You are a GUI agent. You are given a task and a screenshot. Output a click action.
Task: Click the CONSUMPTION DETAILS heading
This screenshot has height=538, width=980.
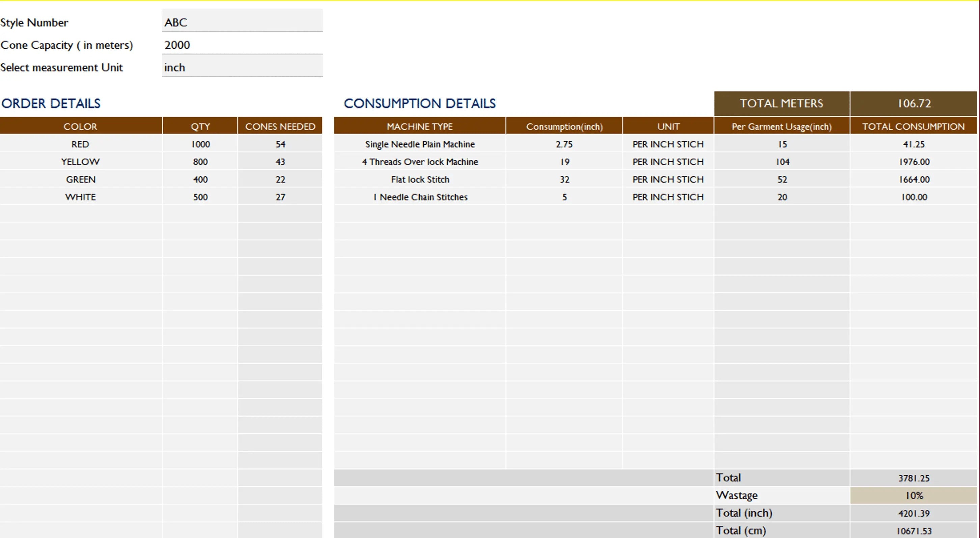click(x=420, y=103)
